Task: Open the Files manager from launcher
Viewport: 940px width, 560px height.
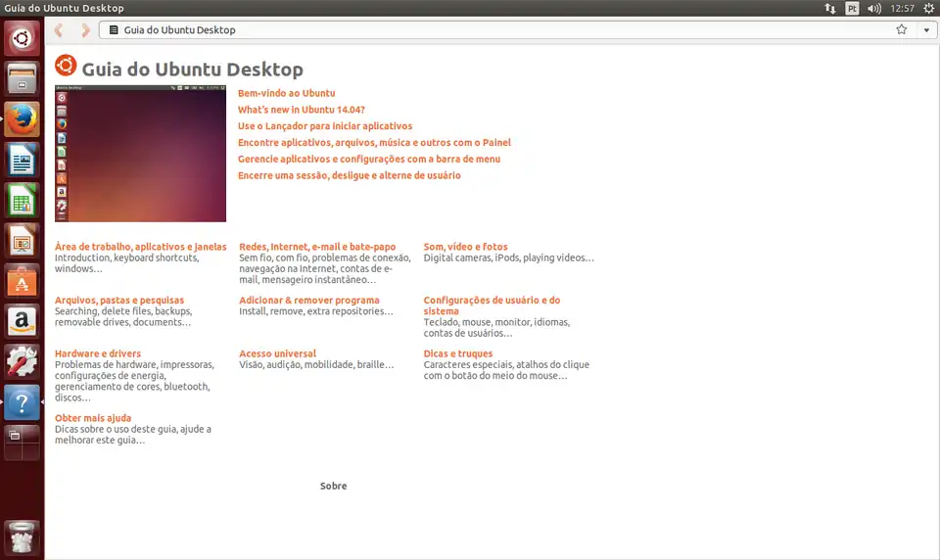Action: click(x=22, y=78)
